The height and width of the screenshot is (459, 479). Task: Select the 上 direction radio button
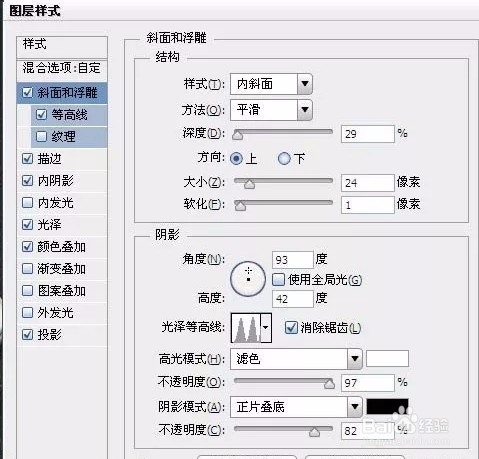(236, 158)
